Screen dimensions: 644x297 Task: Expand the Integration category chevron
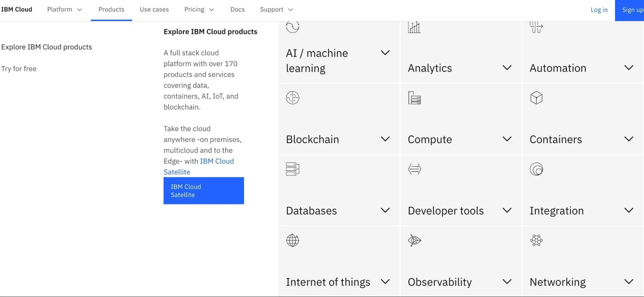click(x=629, y=210)
